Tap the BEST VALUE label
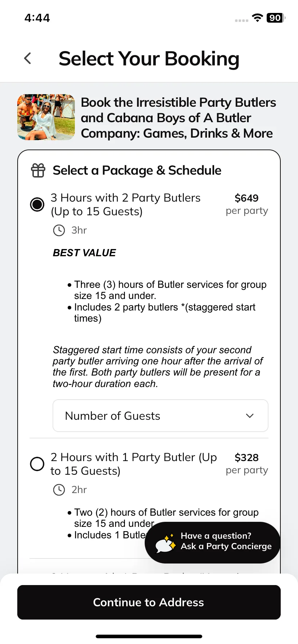 click(x=85, y=253)
